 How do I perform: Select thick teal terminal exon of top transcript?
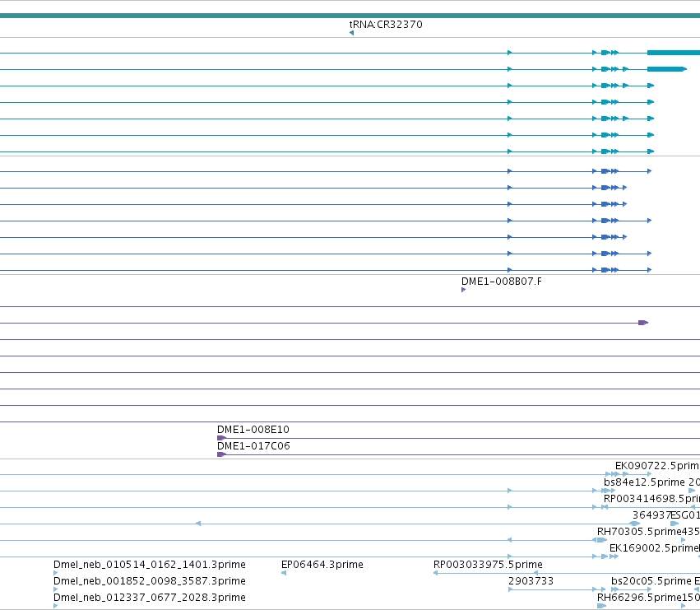pyautogui.click(x=674, y=53)
